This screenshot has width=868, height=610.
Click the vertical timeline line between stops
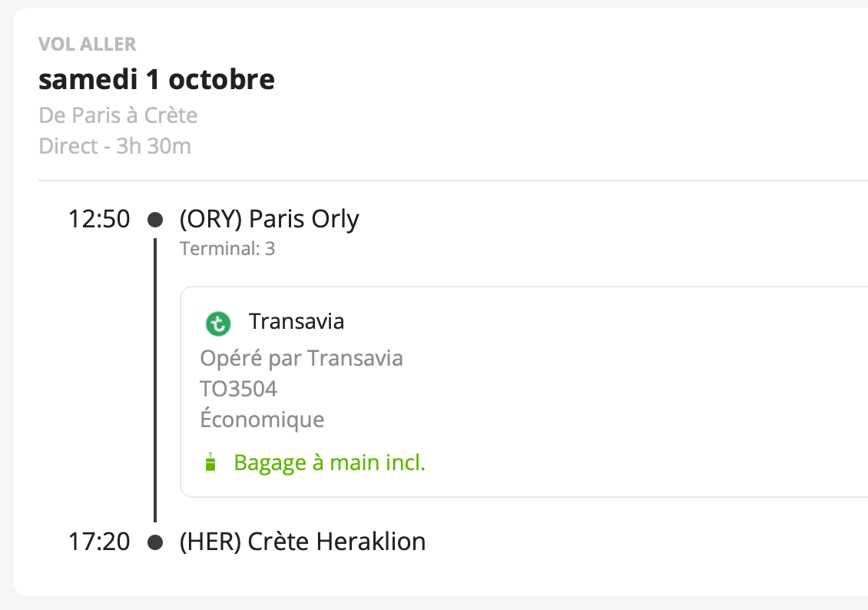tap(155, 380)
